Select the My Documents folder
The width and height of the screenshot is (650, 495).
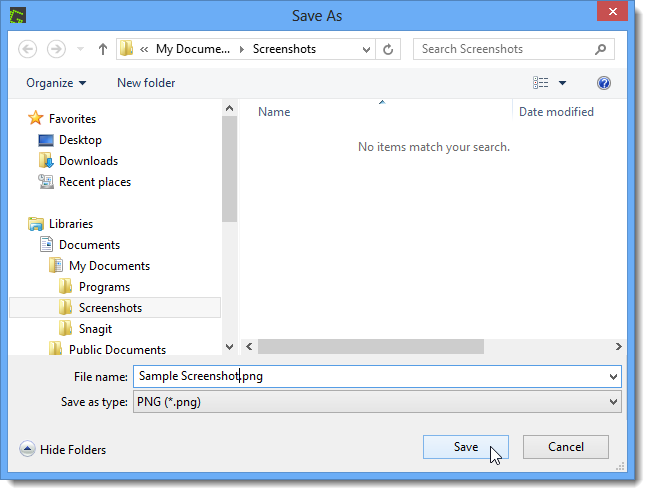point(109,266)
